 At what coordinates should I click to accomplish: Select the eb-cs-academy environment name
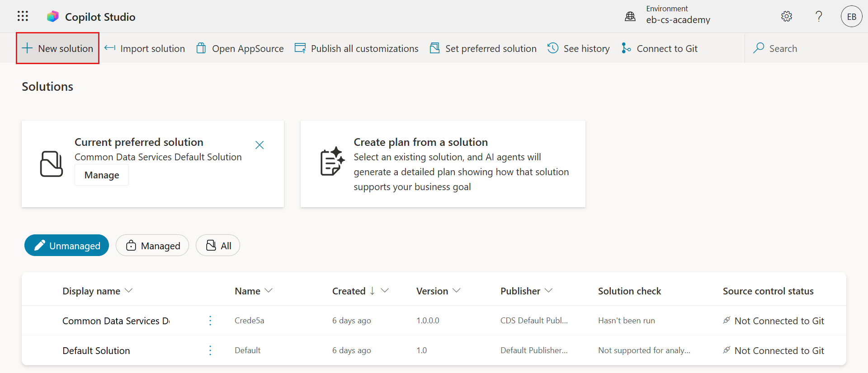(x=678, y=20)
